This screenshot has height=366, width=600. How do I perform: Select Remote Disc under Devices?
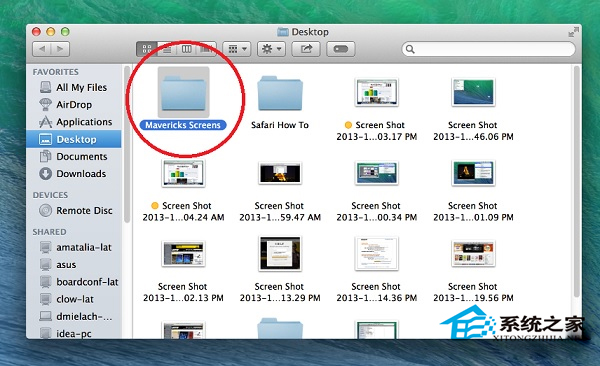point(74,211)
